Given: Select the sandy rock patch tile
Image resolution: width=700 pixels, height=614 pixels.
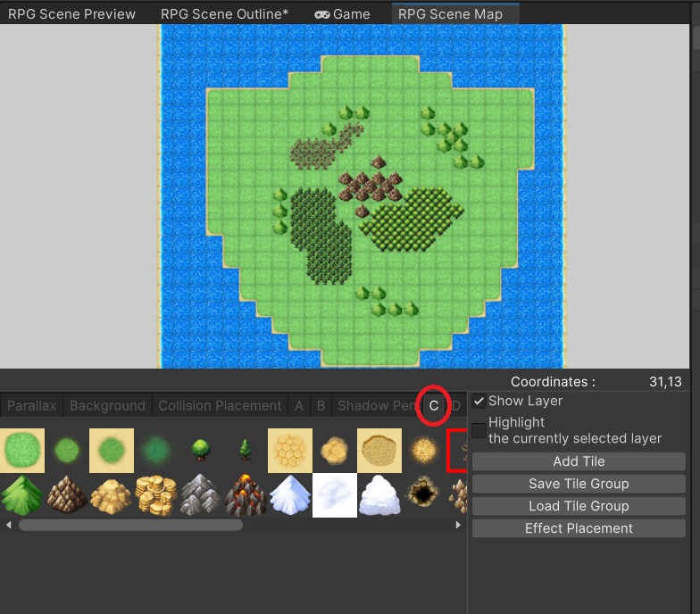Looking at the screenshot, I should [x=335, y=450].
